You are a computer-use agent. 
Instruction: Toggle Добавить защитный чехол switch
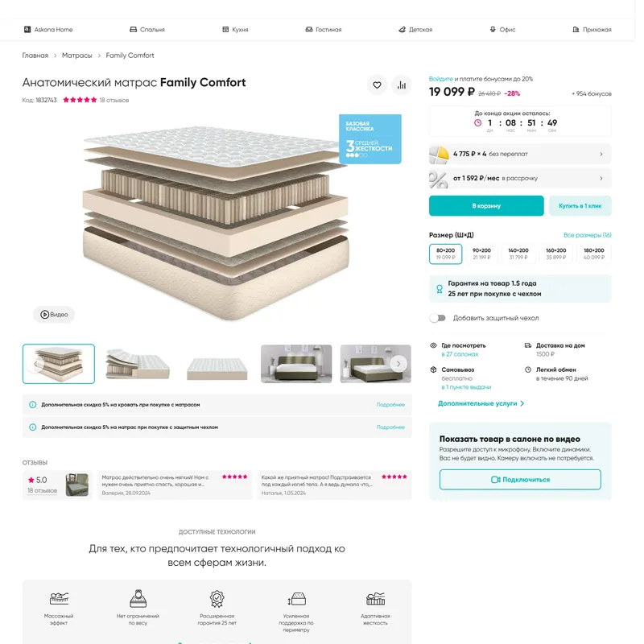click(x=437, y=318)
